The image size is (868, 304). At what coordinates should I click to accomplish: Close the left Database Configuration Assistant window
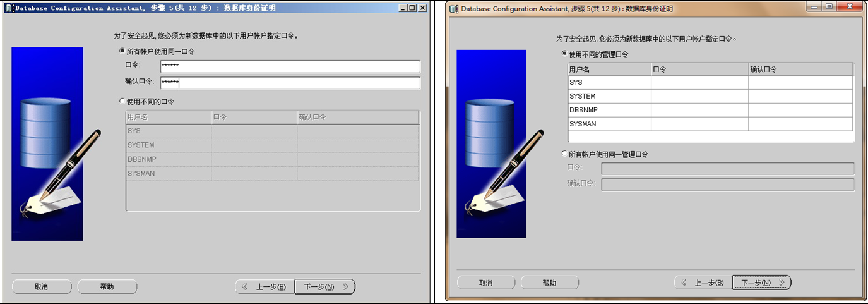pyautogui.click(x=423, y=8)
